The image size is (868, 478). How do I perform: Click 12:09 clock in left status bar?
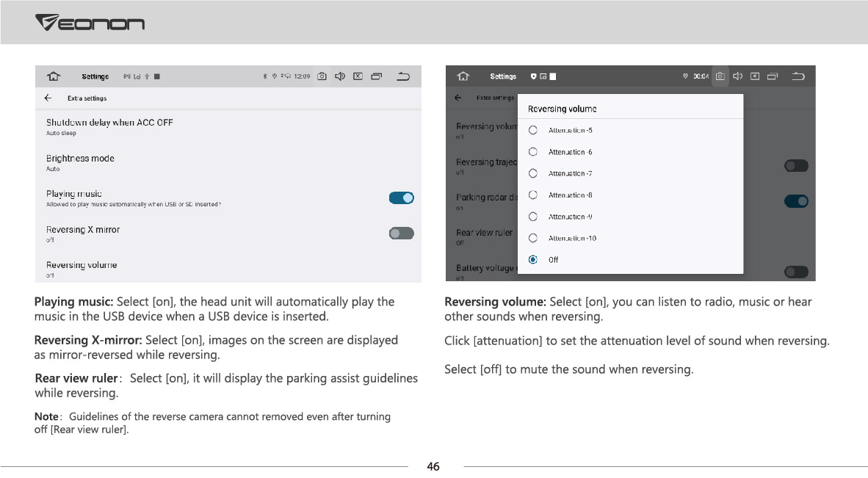click(x=303, y=76)
